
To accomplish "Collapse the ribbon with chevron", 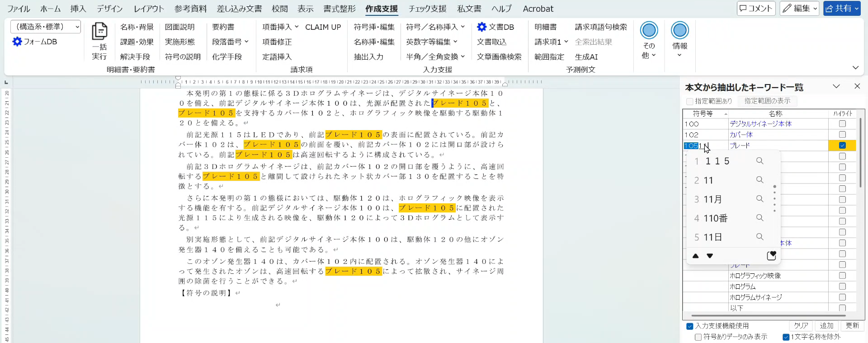I will click(x=855, y=68).
